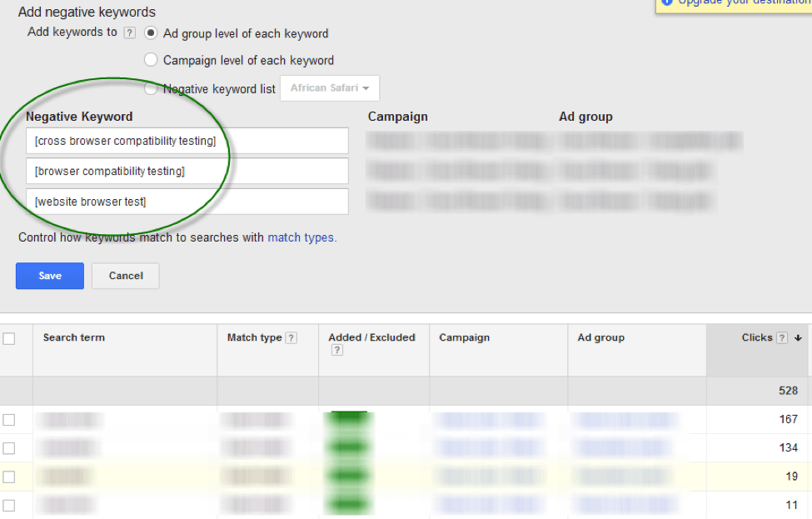Cancel adding negative keywords
The height and width of the screenshot is (519, 812).
125,276
